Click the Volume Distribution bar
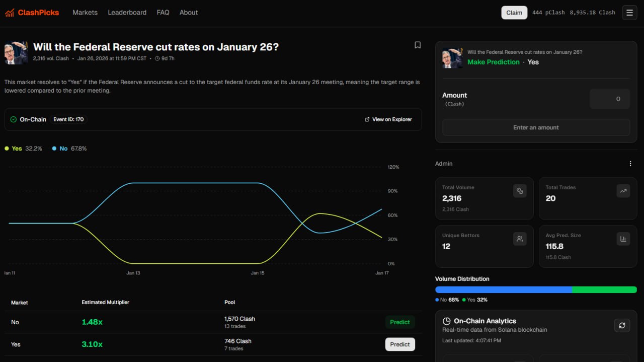The height and width of the screenshot is (362, 644). tap(536, 289)
